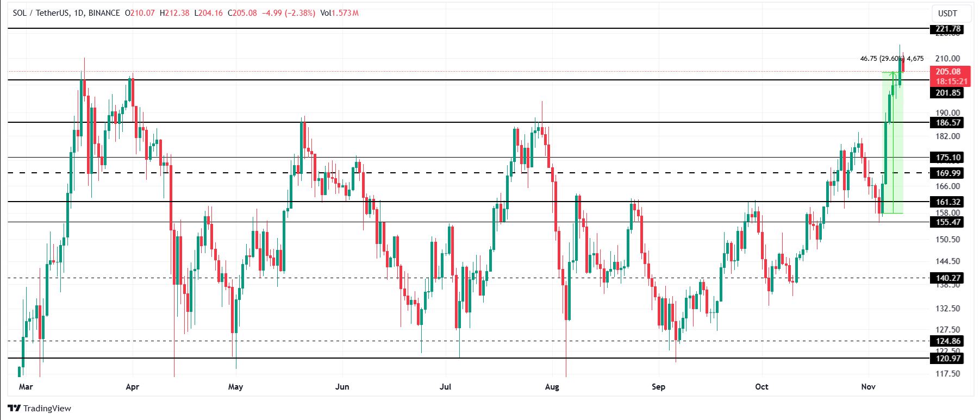Select the 120.97 price level label
The width and height of the screenshot is (980, 420).
(x=948, y=359)
